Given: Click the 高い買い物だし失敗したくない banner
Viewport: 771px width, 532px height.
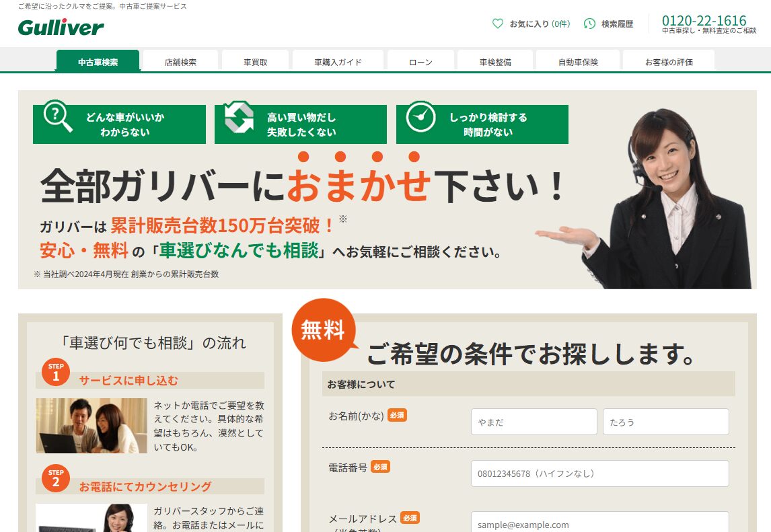Looking at the screenshot, I should (301, 124).
